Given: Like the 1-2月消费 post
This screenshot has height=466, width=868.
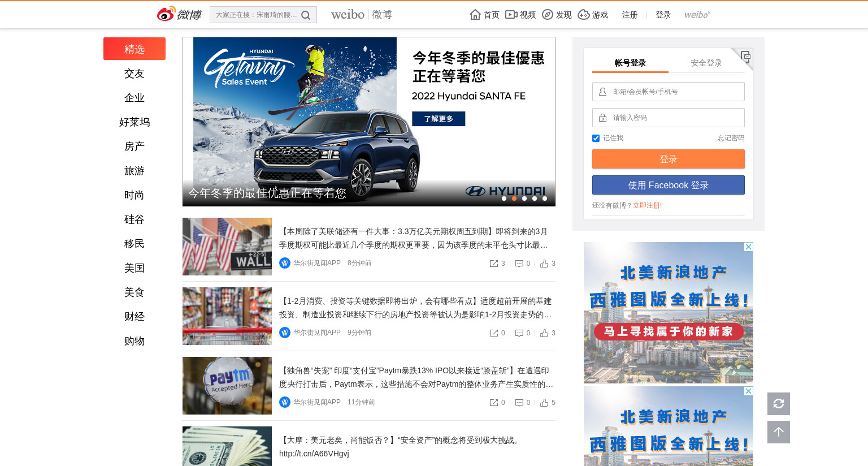Looking at the screenshot, I should (x=544, y=333).
